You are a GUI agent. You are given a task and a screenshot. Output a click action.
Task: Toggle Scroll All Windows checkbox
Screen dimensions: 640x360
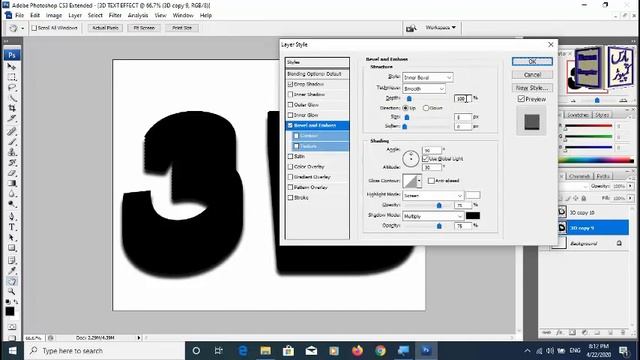34,28
